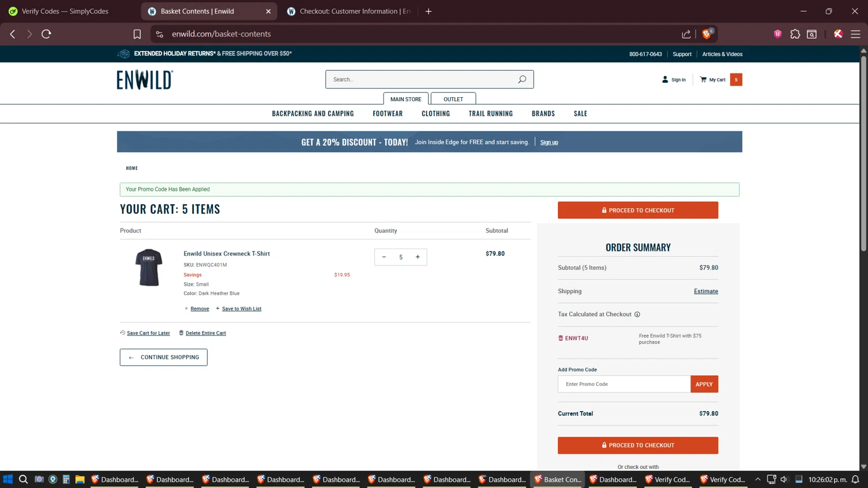Reload the page
The image size is (868, 488).
[x=46, y=34]
